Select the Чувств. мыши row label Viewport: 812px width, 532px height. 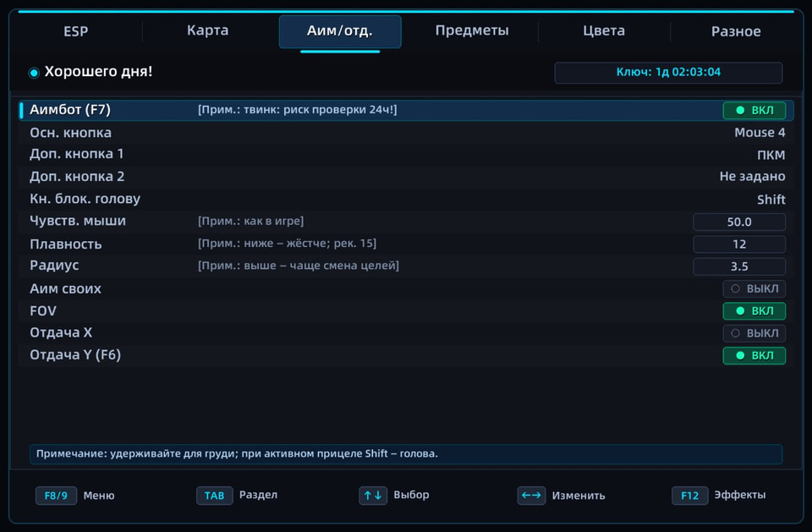pyautogui.click(x=78, y=222)
